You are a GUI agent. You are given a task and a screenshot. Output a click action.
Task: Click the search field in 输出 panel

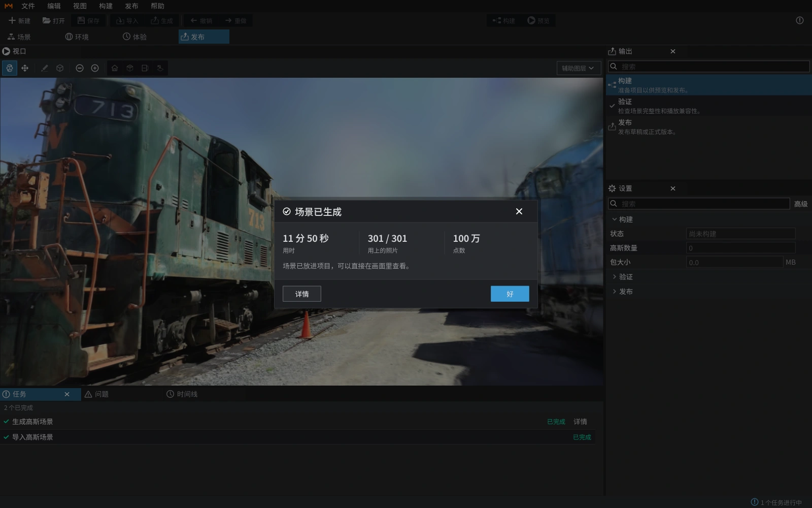[x=709, y=67]
